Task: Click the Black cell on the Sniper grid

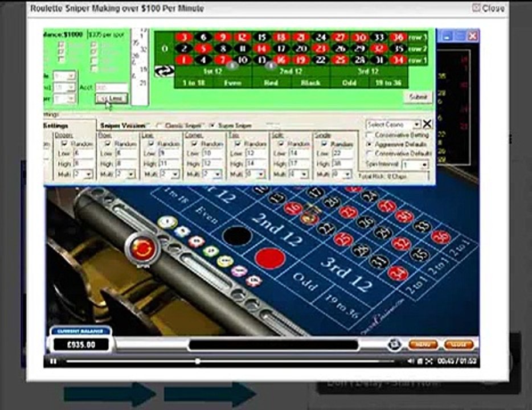Action: point(310,83)
